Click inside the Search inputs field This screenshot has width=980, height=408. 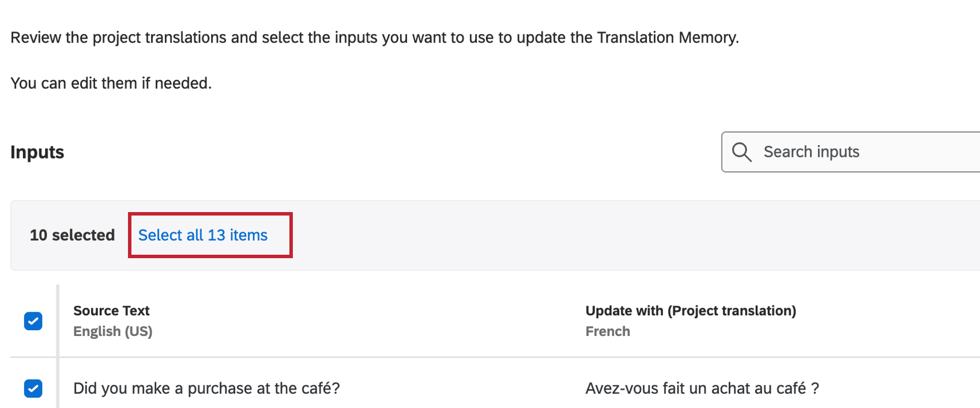pos(836,152)
